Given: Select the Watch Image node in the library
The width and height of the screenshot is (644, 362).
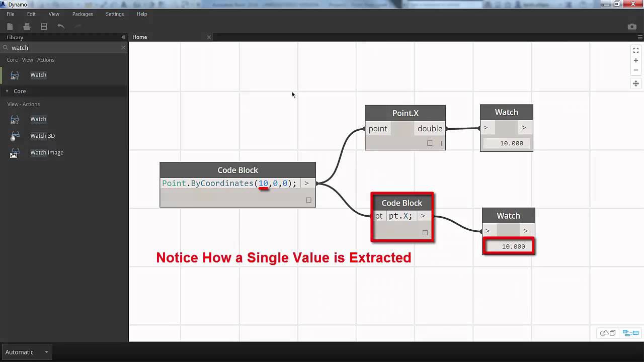Looking at the screenshot, I should tap(47, 152).
